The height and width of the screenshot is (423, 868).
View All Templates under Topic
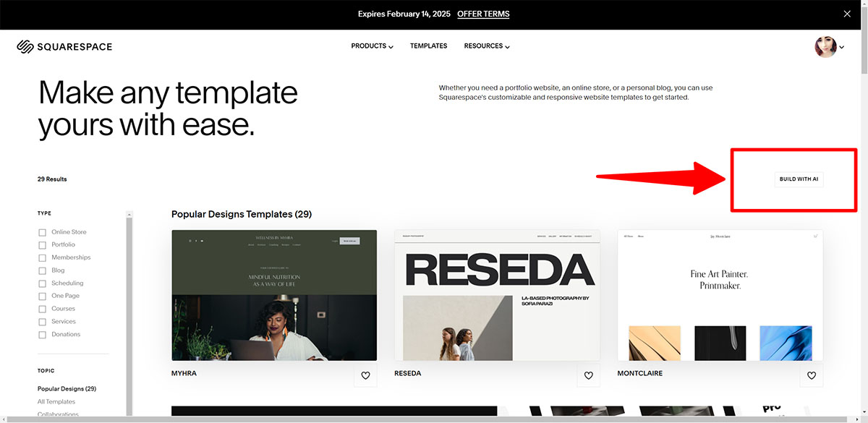56,401
